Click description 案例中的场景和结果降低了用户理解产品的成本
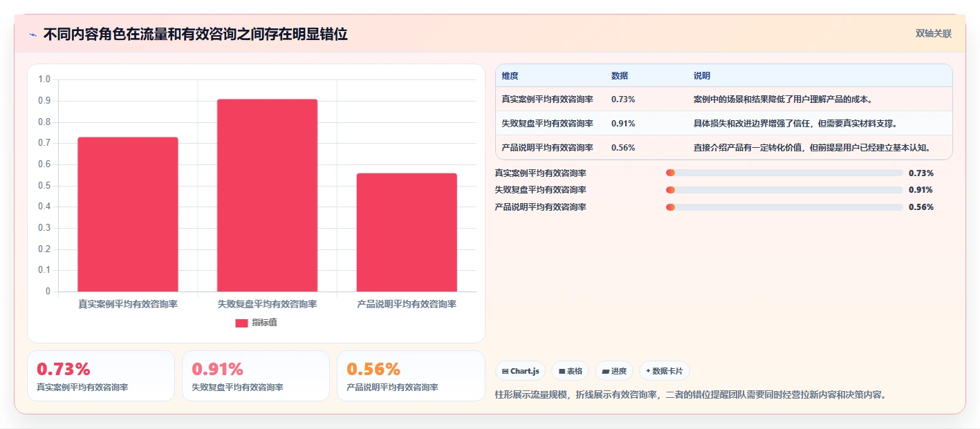The width and height of the screenshot is (980, 429). pos(783,99)
